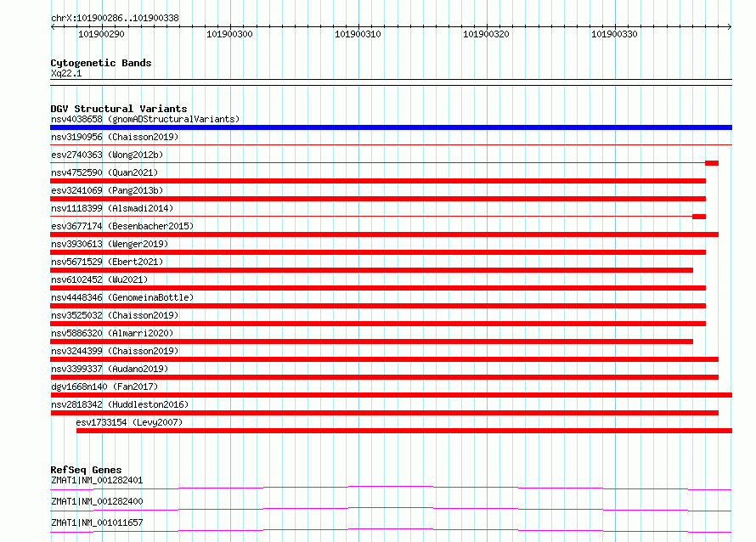Screen dimensions: 756x542
Task: Open the esv1733154 (Levy2007) label
Action: pos(129,422)
